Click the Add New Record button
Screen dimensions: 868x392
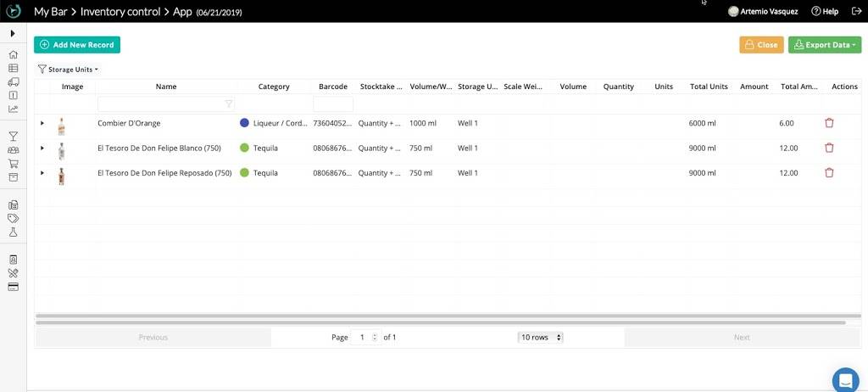tap(77, 45)
